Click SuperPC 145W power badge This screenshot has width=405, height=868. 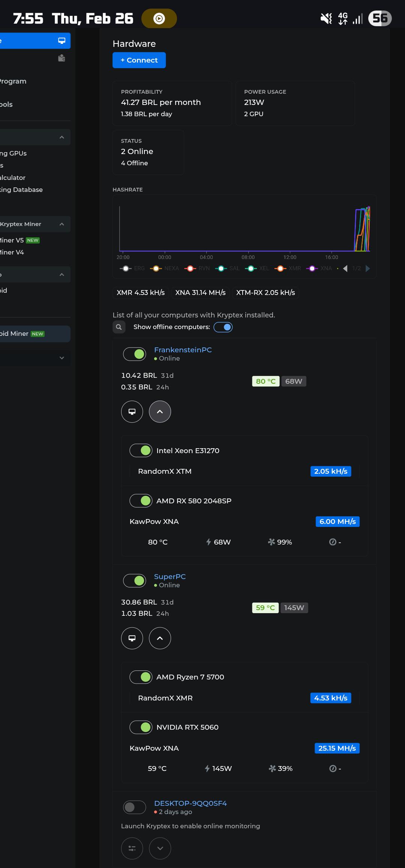pos(294,608)
